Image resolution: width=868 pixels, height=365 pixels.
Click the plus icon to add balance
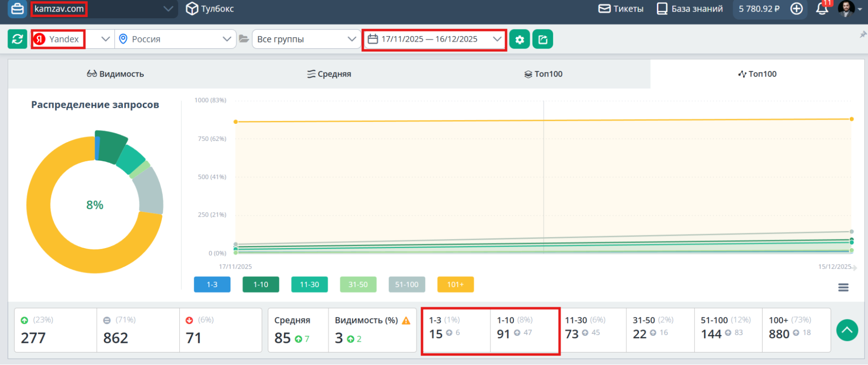(796, 9)
